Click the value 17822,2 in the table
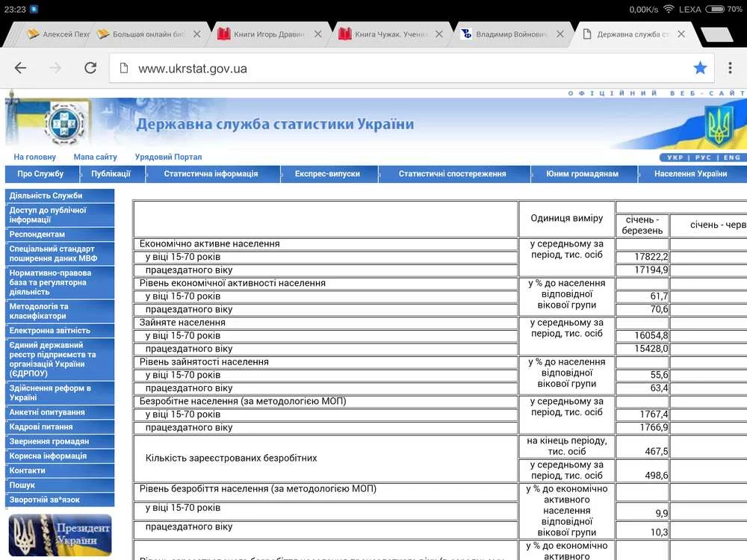The width and height of the screenshot is (747, 560). coord(651,257)
